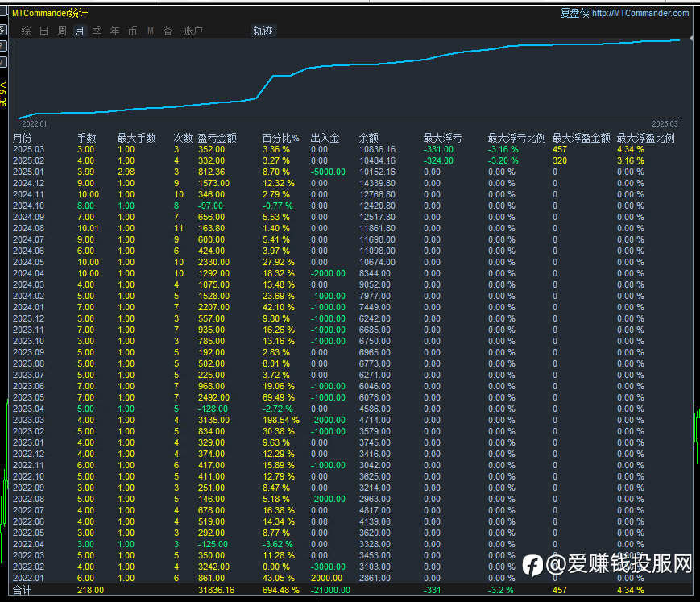Open the 备 notes tab
The width and height of the screenshot is (700, 602).
click(168, 31)
